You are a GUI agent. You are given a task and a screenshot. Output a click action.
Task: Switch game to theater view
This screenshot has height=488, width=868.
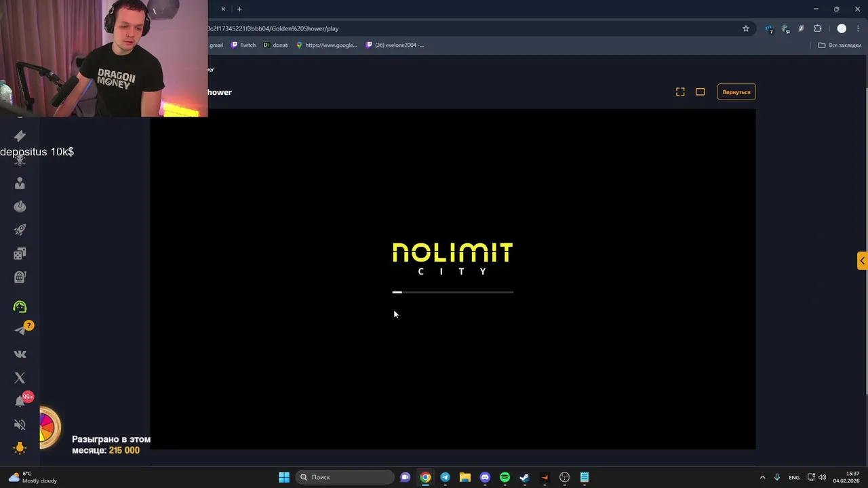coord(700,91)
